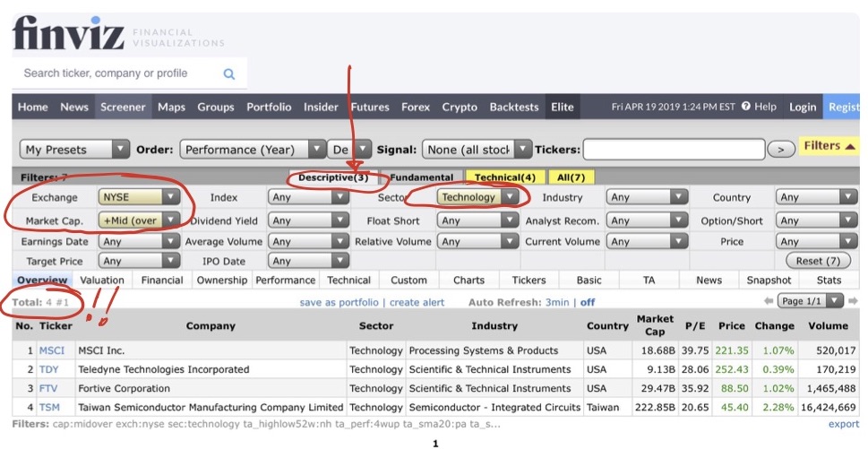868x449 pixels.
Task: Open the TSM ticker link
Action: 49,407
